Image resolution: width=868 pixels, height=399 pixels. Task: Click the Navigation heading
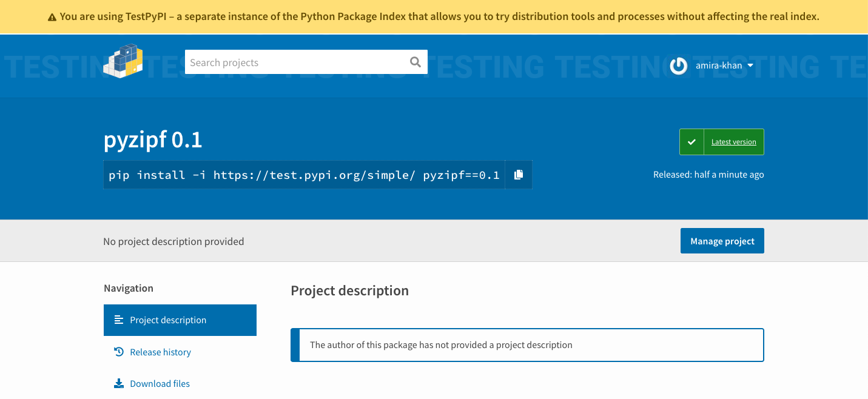[x=129, y=288]
